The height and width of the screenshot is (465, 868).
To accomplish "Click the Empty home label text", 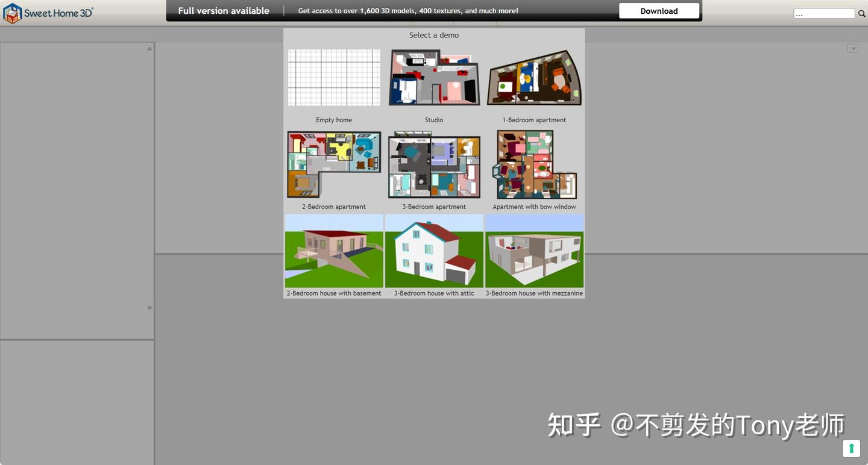I will point(333,119).
